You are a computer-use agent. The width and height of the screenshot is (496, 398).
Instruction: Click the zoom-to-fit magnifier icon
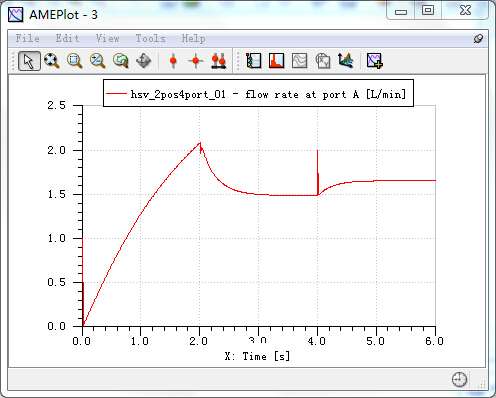(52, 61)
